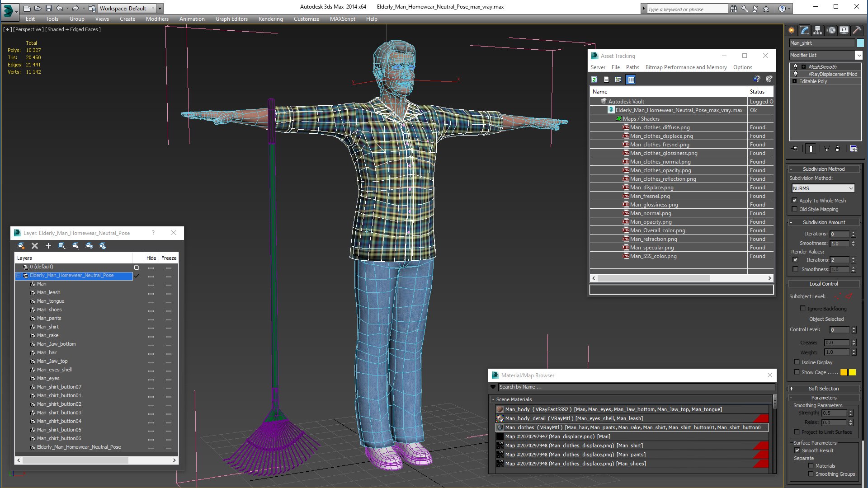Viewport: 868px width, 488px height.
Task: Click Create New Layer plus icon
Action: point(48,246)
